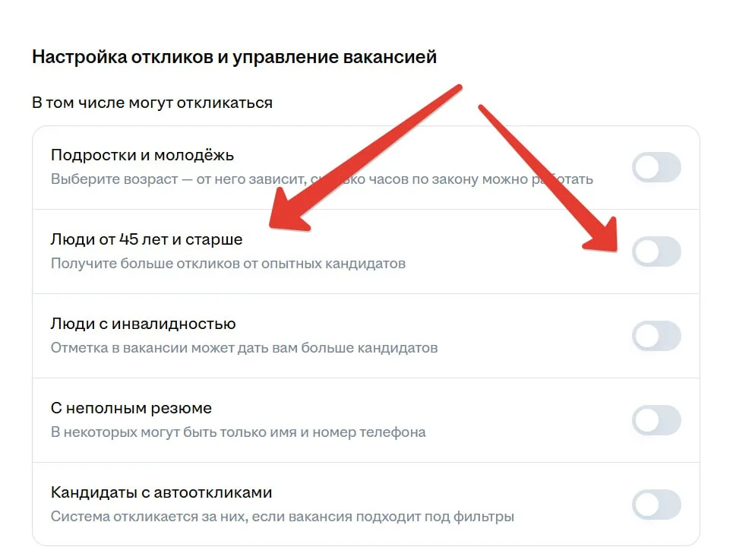730x560 pixels.
Task: Click the Кандидаты с автооткликами title
Action: click(x=161, y=492)
